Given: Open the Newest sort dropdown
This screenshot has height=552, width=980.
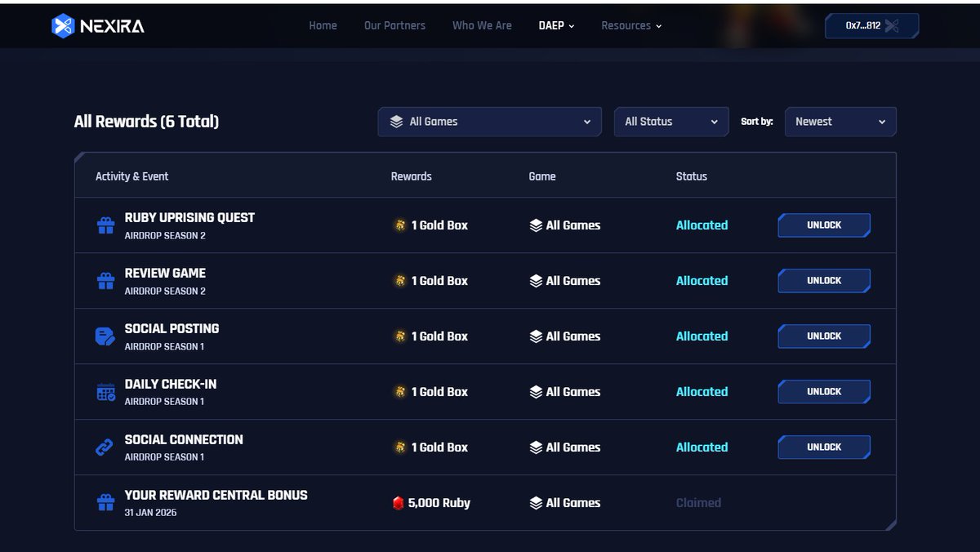Looking at the screenshot, I should (x=840, y=122).
